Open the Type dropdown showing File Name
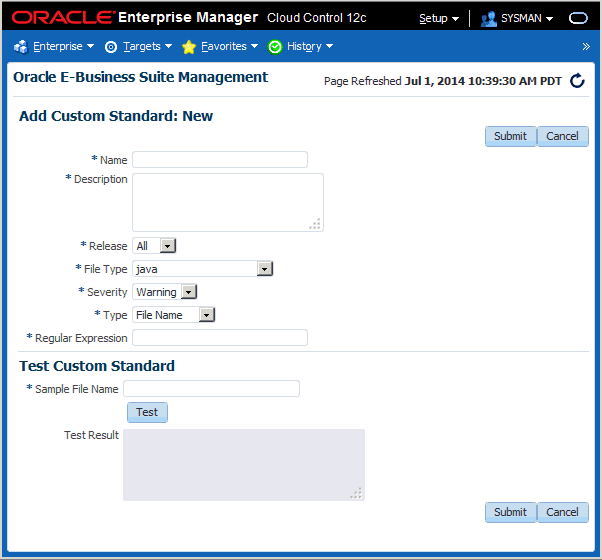This screenshot has width=602, height=560. 174,315
